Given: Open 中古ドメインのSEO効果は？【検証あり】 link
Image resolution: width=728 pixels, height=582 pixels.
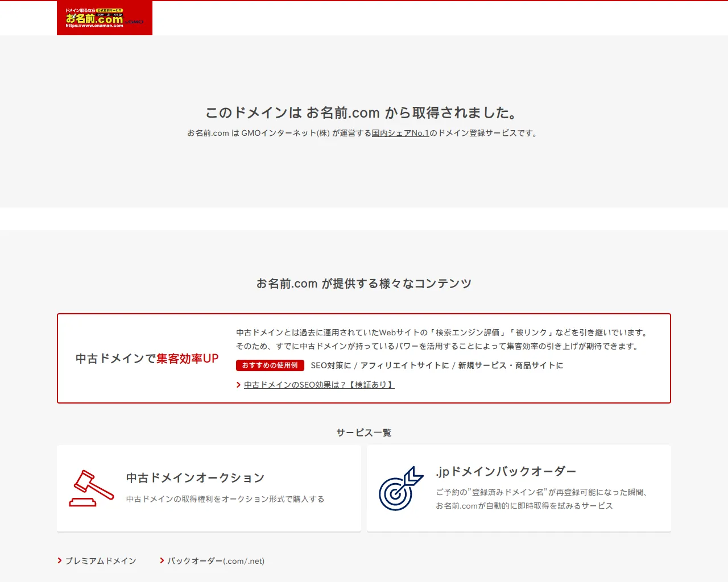Looking at the screenshot, I should (319, 385).
